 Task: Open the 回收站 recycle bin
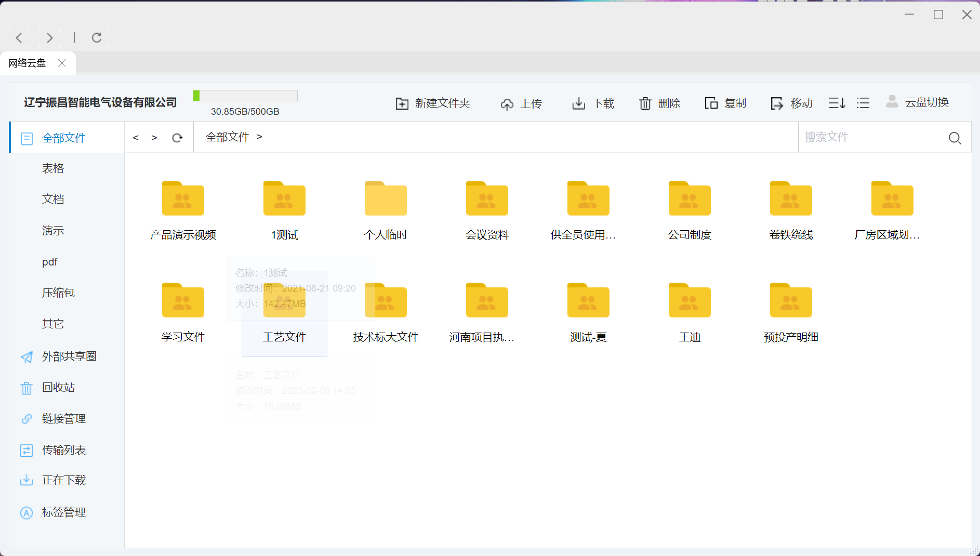tap(58, 388)
